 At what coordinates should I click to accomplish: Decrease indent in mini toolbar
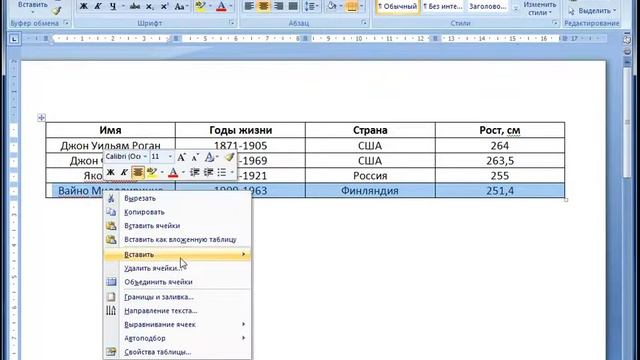(195, 172)
